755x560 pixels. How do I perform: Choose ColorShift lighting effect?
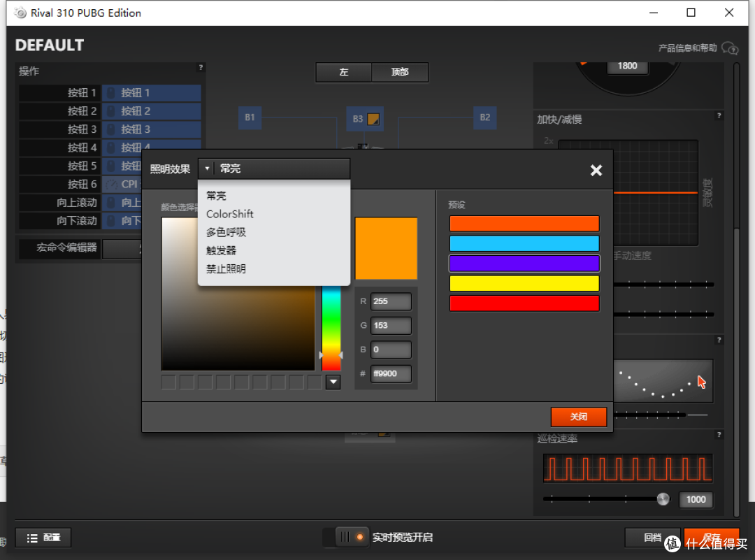tap(230, 214)
